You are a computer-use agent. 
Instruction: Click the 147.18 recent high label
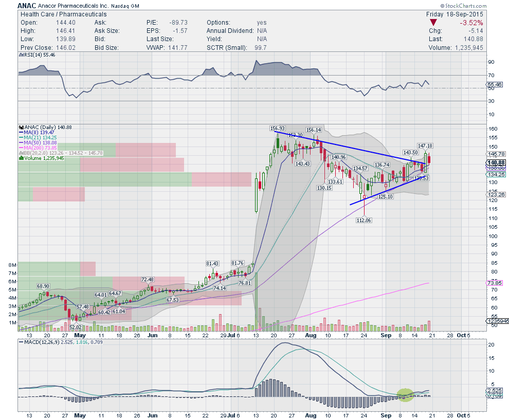click(425, 145)
